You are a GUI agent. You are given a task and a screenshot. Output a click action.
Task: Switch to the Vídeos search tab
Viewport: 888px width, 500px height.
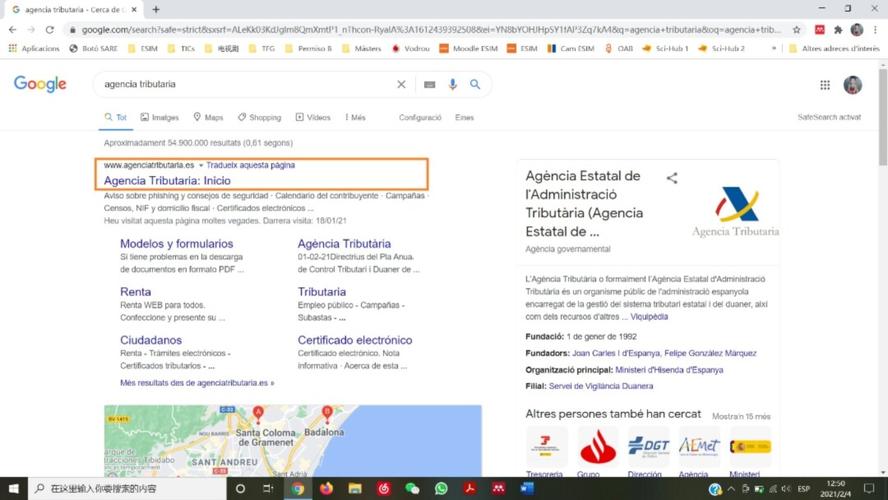point(313,117)
